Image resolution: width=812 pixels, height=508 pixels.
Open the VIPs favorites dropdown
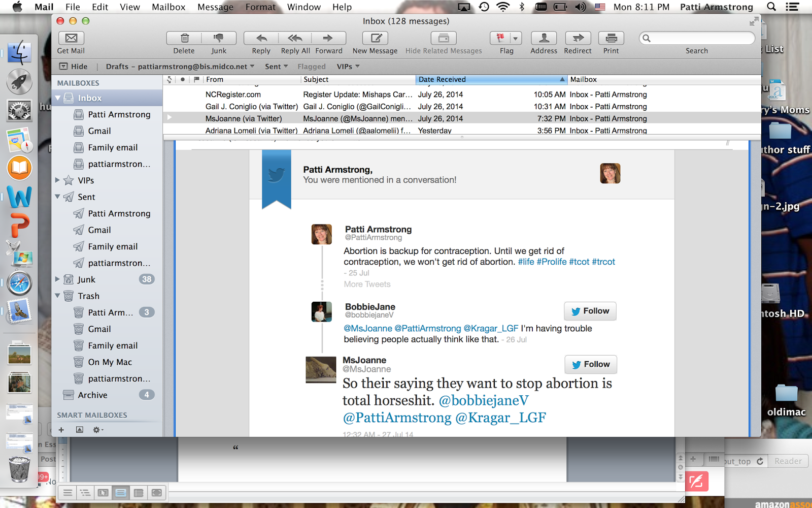[348, 67]
